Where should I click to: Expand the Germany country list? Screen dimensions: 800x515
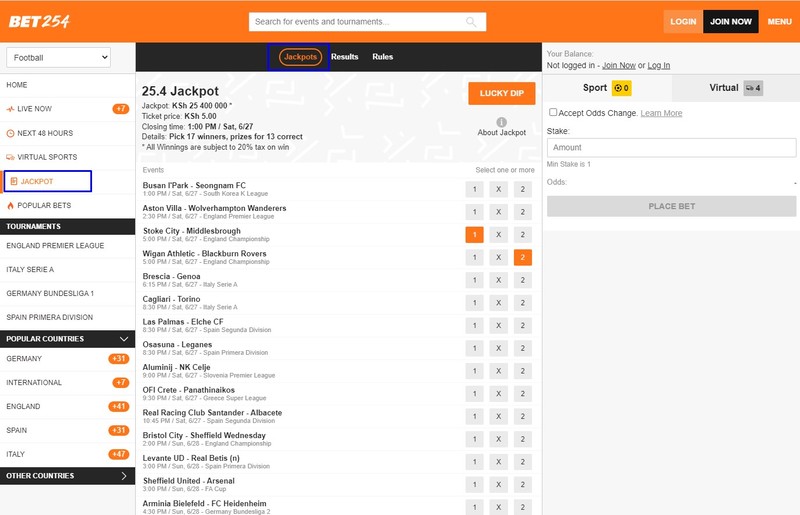(67, 359)
